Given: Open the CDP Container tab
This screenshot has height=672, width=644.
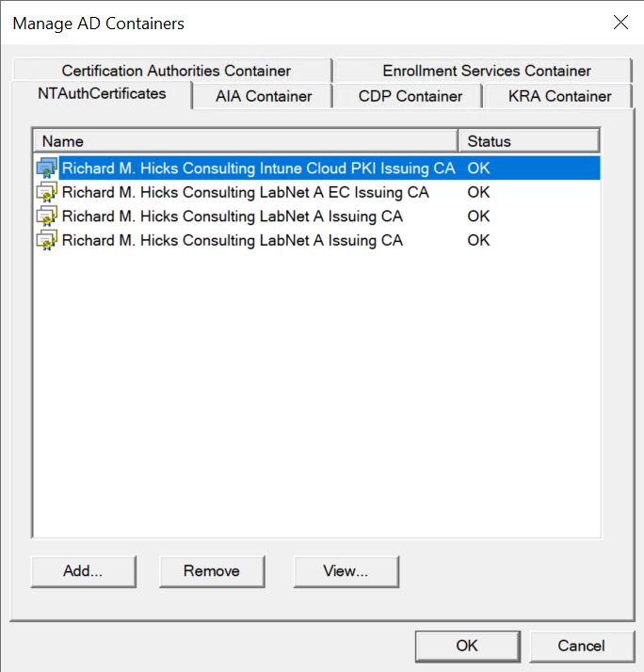Looking at the screenshot, I should click(x=410, y=96).
